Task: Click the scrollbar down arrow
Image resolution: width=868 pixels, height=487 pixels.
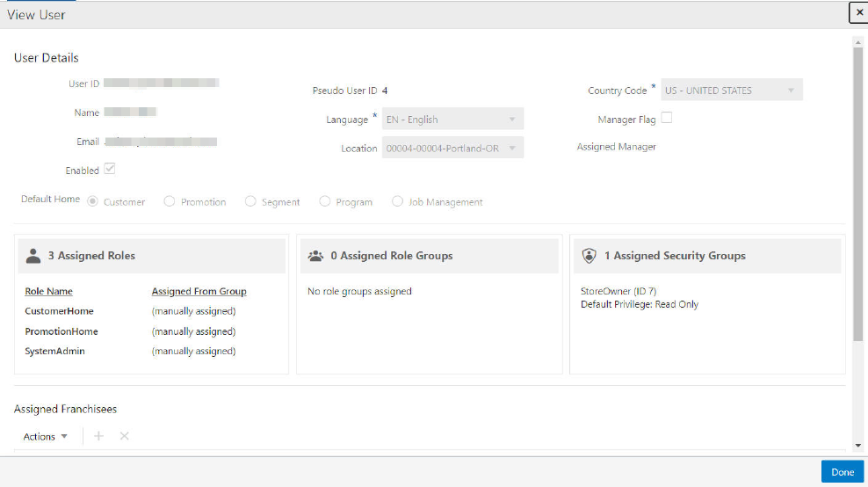Action: [x=858, y=446]
